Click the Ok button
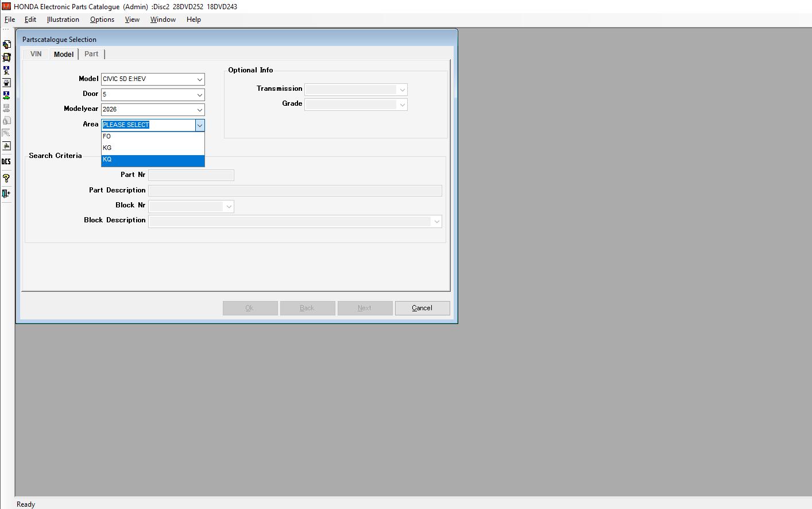Viewport: 812px width, 509px height. 250,308
